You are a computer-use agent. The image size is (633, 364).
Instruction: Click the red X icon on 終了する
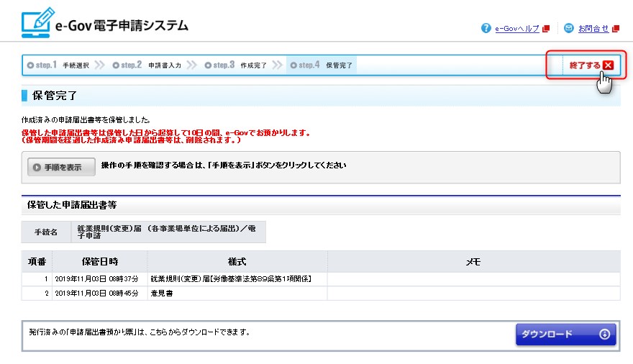[x=608, y=65]
